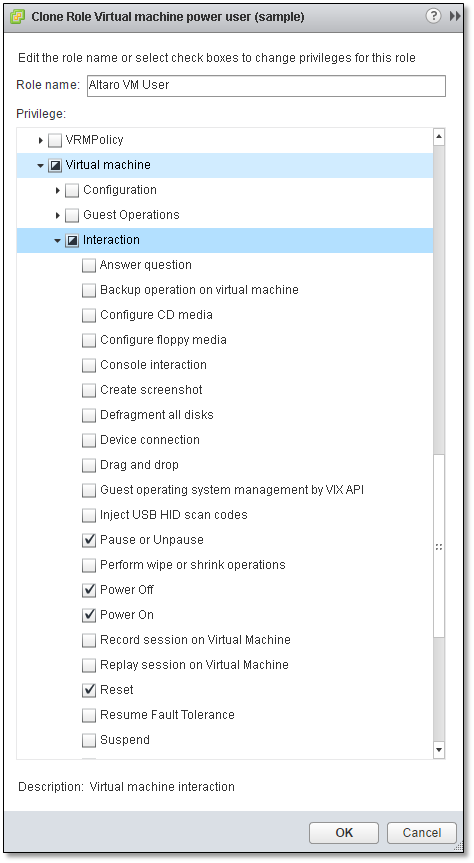Collapse the Interaction privileges group
The width and height of the screenshot is (474, 863).
pyautogui.click(x=57, y=241)
